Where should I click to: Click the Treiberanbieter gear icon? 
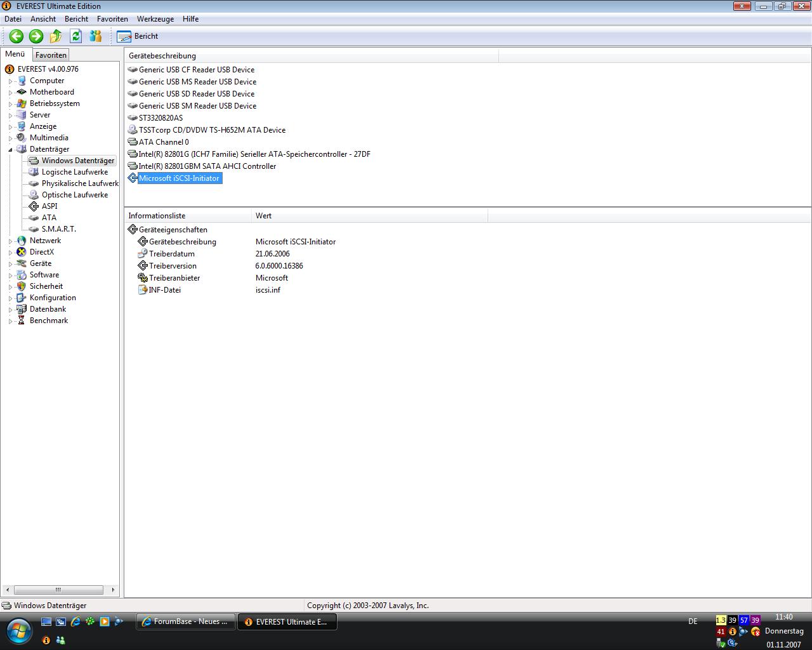(x=143, y=278)
